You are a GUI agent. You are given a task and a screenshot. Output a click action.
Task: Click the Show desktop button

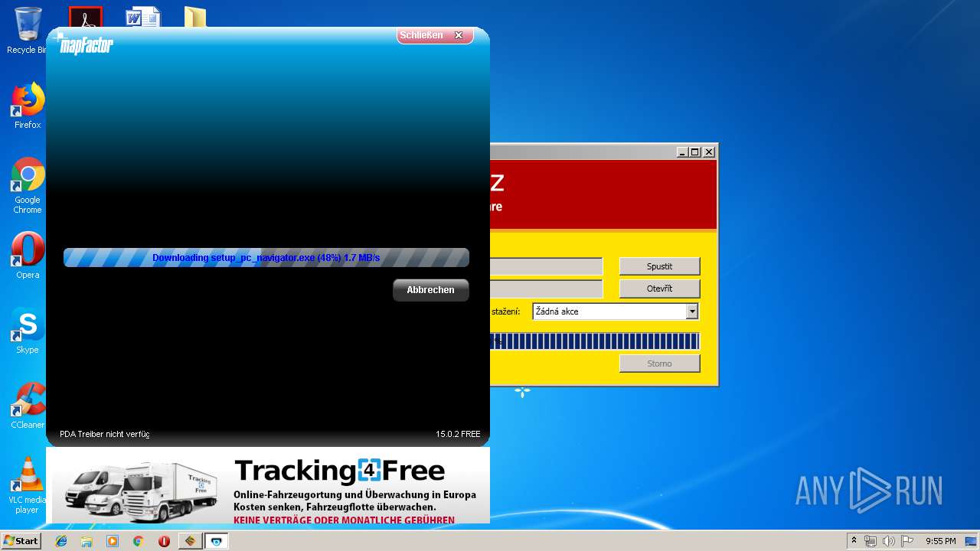coord(972,541)
